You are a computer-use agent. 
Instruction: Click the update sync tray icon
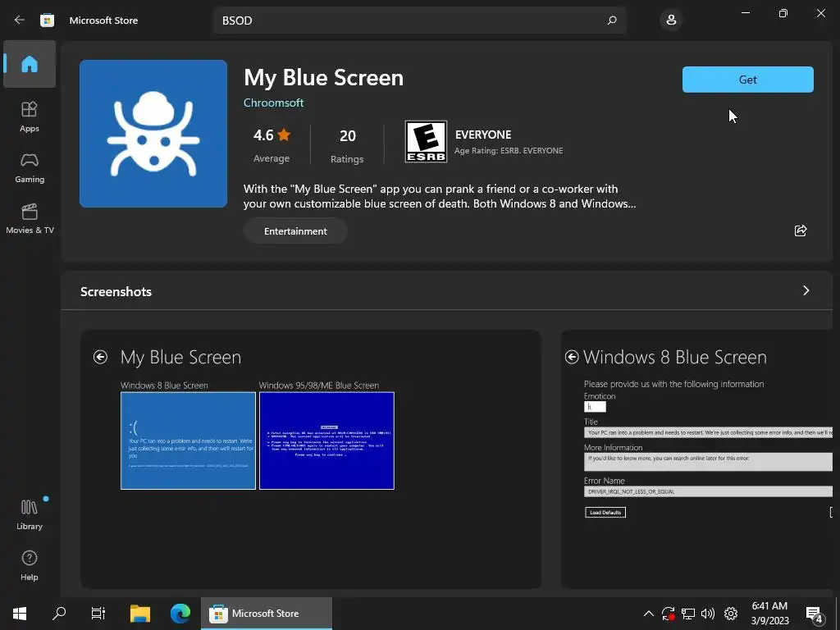(668, 614)
